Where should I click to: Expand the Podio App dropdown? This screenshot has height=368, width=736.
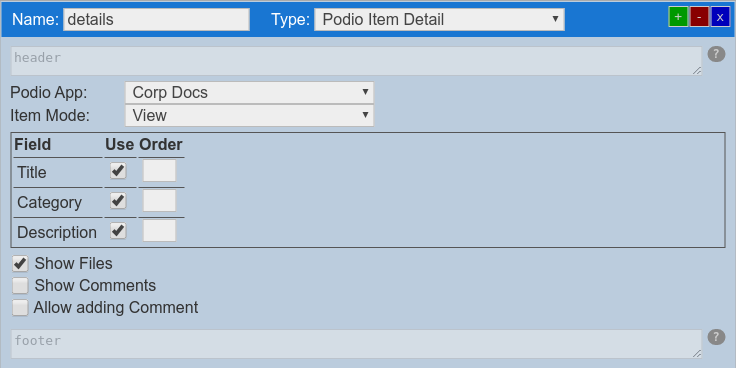point(249,92)
